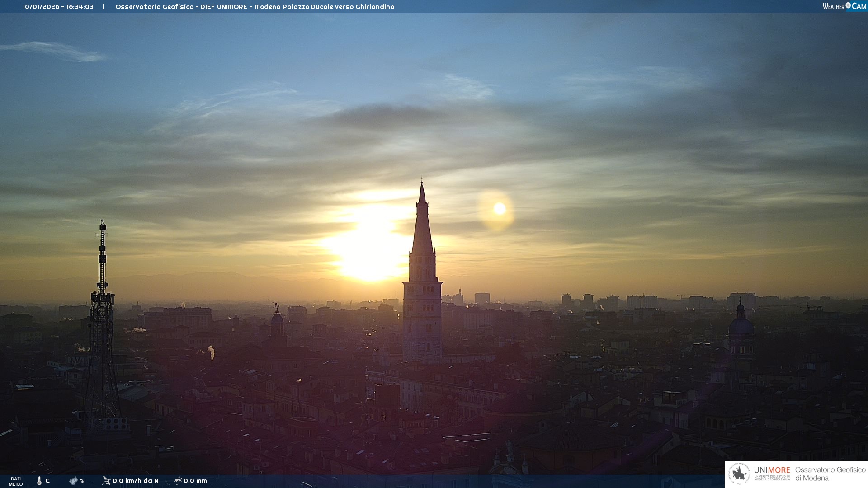Click the WeatherCAM logo
This screenshot has height=488, width=868.
pyautogui.click(x=844, y=6)
